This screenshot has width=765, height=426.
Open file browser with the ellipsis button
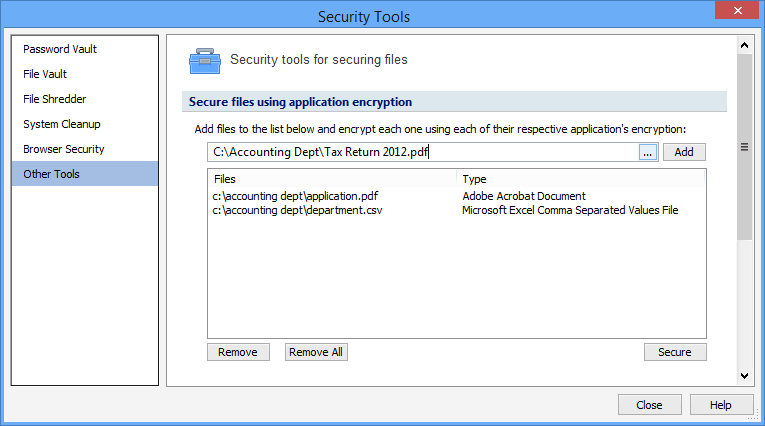(648, 152)
